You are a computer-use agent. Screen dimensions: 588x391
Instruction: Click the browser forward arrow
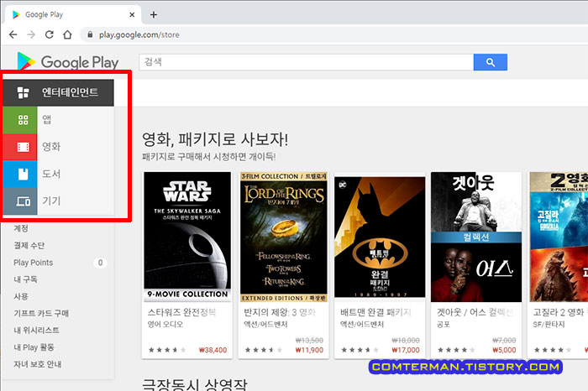31,35
